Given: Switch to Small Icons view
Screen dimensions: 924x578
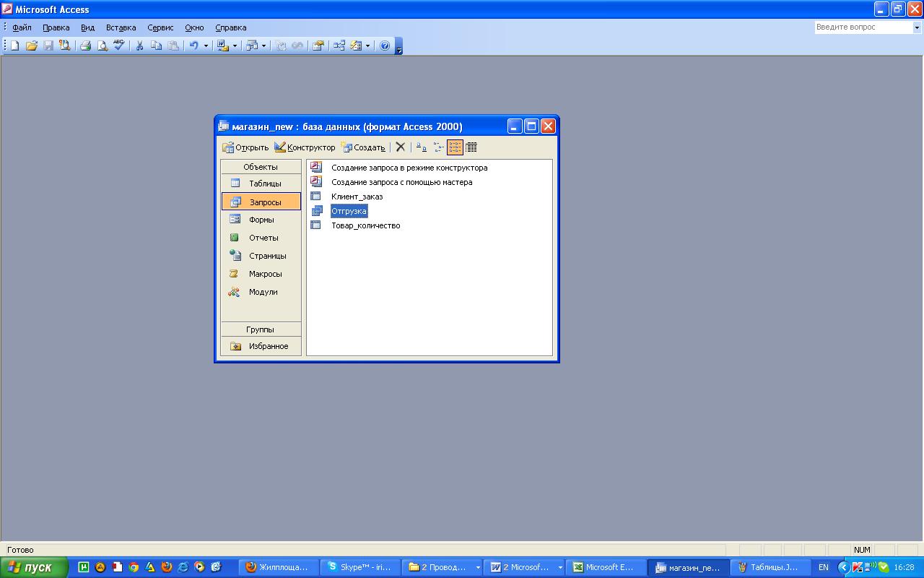Looking at the screenshot, I should 438,147.
